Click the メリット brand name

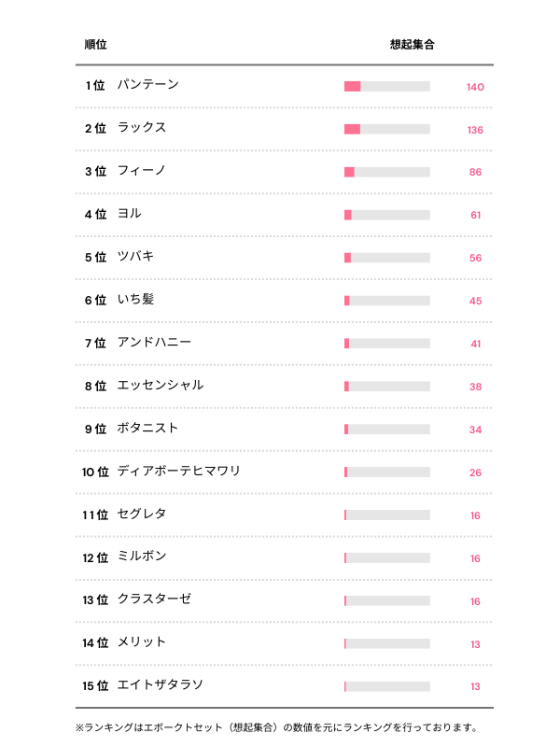142,643
